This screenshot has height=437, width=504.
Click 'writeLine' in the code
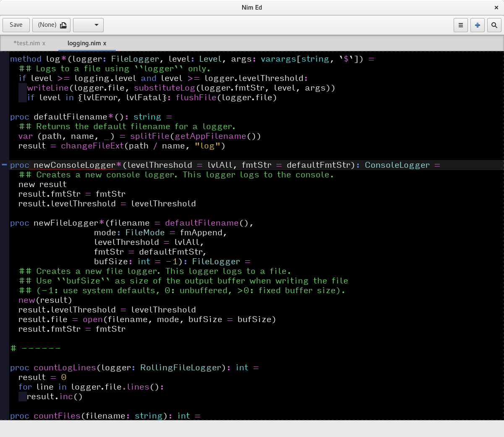coord(48,88)
